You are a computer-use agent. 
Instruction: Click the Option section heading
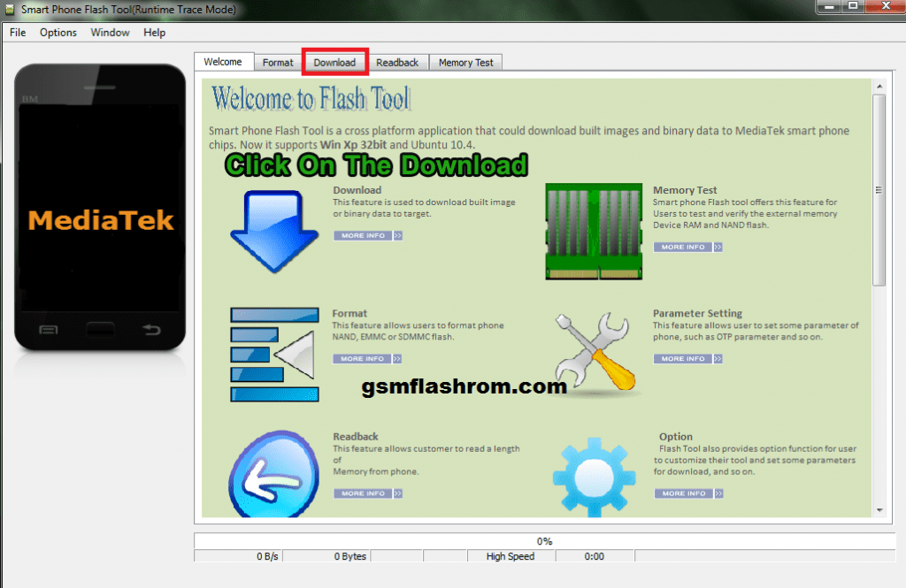coord(675,437)
